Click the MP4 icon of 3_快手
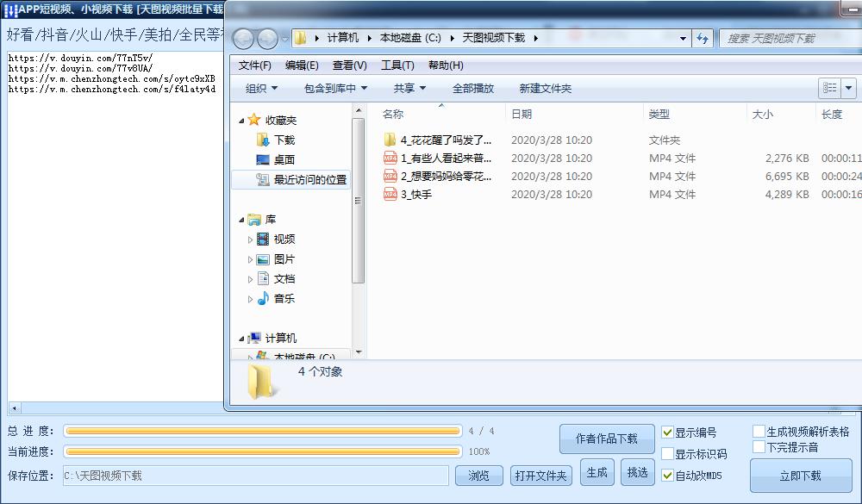The width and height of the screenshot is (862, 504). [390, 194]
